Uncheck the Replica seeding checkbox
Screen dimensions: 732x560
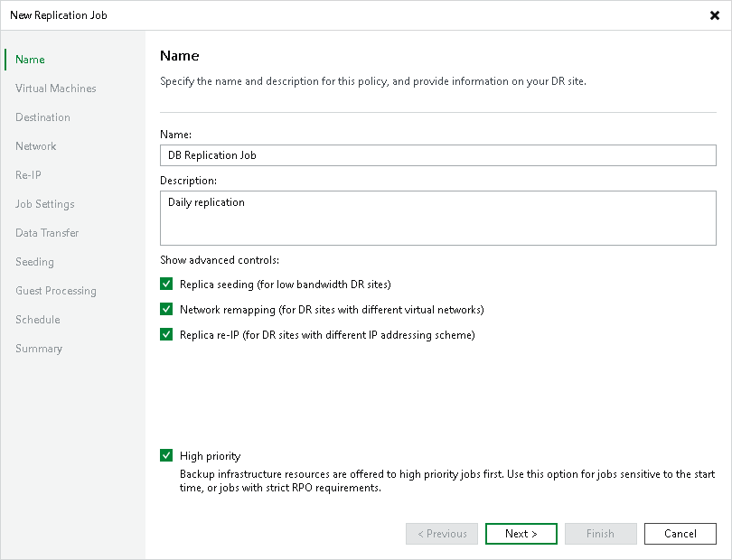coord(166,284)
